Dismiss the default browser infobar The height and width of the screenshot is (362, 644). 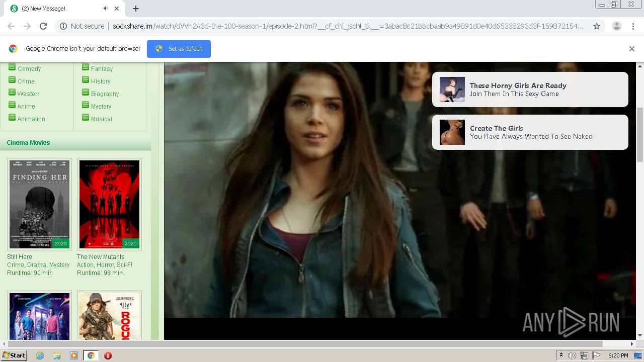coord(632,49)
